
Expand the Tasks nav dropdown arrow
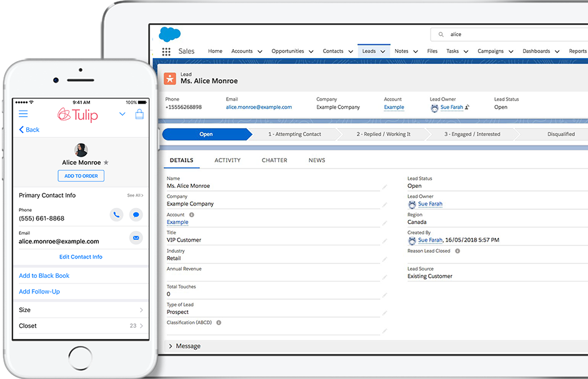pyautogui.click(x=466, y=52)
